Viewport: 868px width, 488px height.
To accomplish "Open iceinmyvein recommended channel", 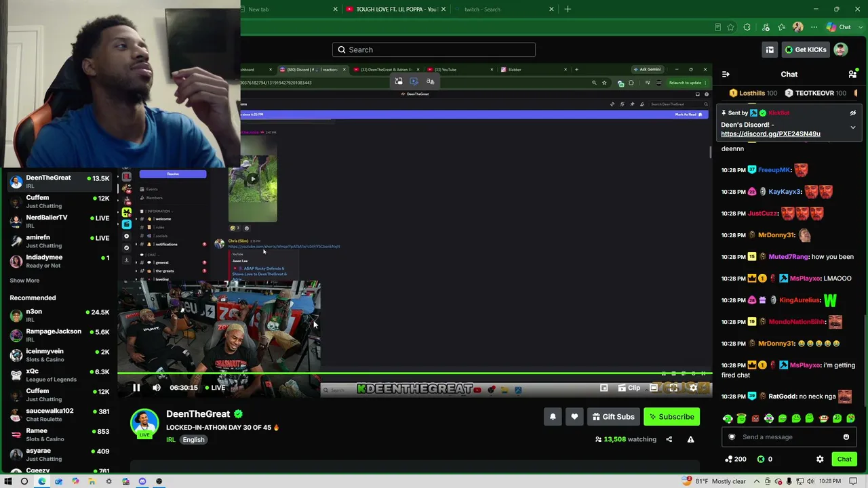I will coord(59,355).
